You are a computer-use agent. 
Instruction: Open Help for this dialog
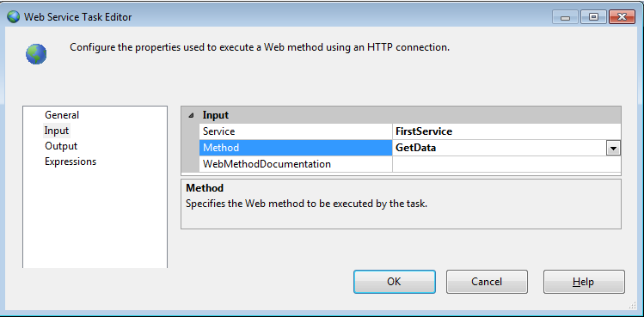(x=584, y=282)
